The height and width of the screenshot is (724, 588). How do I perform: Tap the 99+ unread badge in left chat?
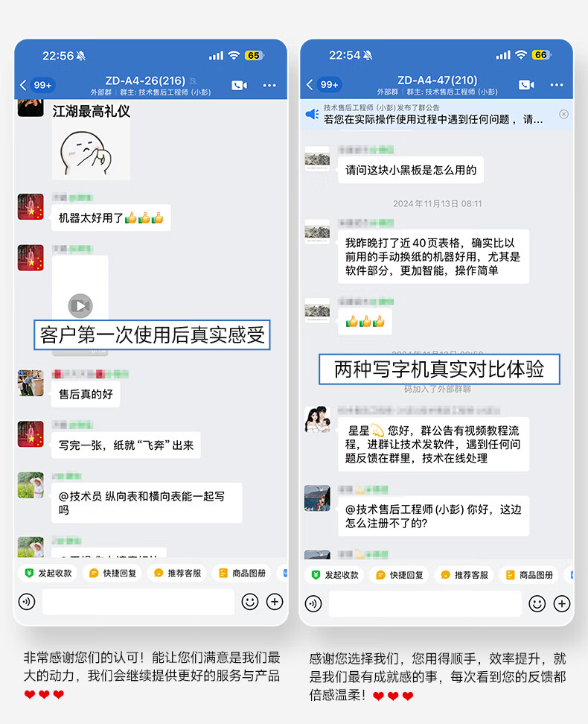pos(42,85)
